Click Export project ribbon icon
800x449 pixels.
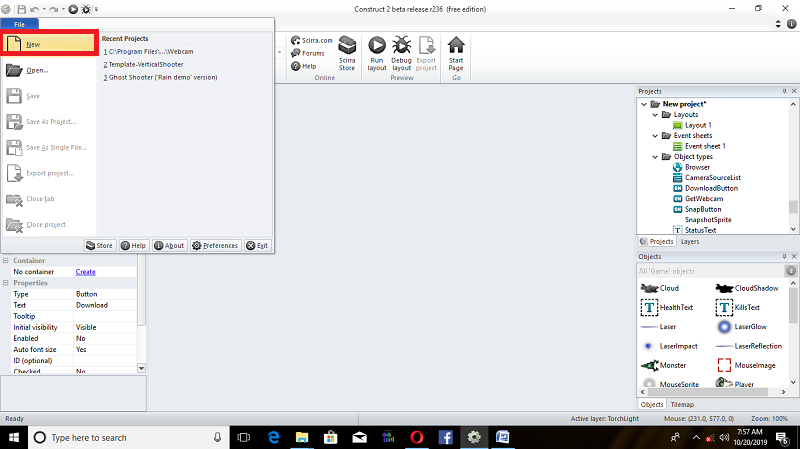[x=426, y=53]
